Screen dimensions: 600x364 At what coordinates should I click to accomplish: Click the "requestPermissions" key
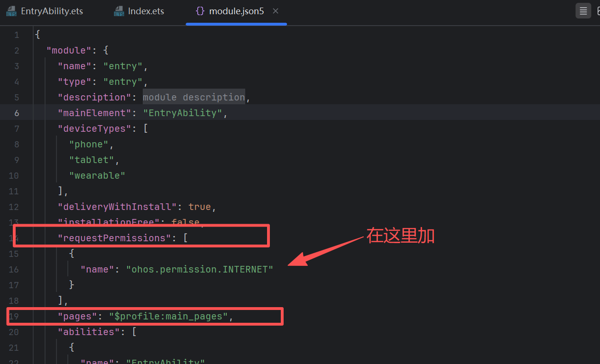tap(114, 238)
